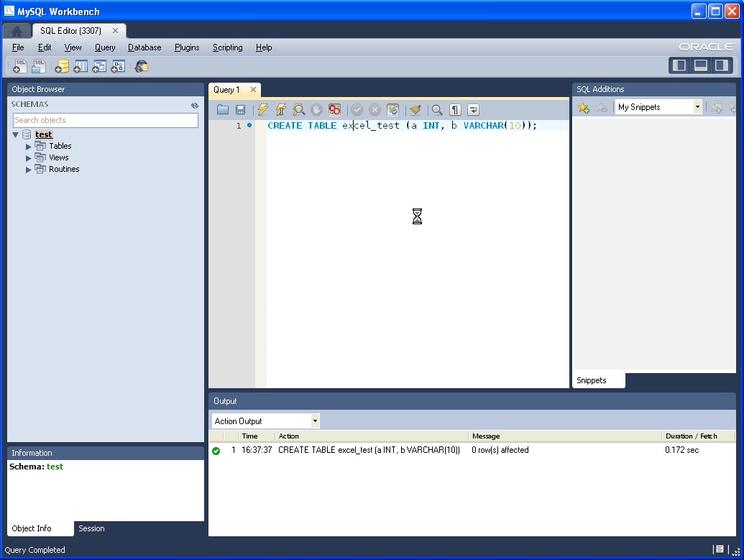Image resolution: width=744 pixels, height=560 pixels.
Task: Reconnect to DBMS icon
Action: (142, 66)
